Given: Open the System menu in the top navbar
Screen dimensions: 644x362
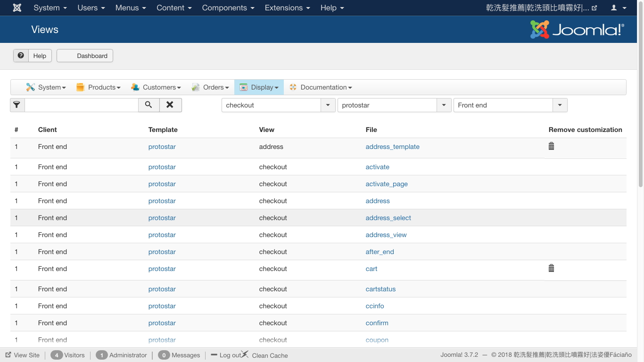Looking at the screenshot, I should 50,8.
